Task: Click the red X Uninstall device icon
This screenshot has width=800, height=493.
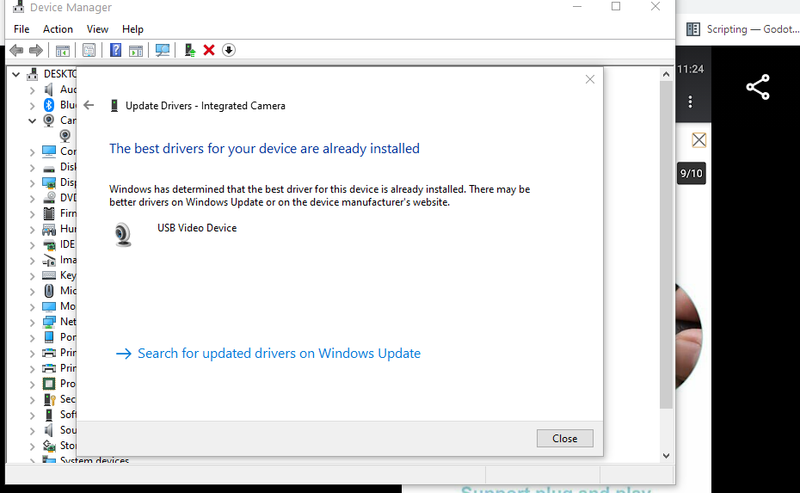Action: tap(209, 50)
